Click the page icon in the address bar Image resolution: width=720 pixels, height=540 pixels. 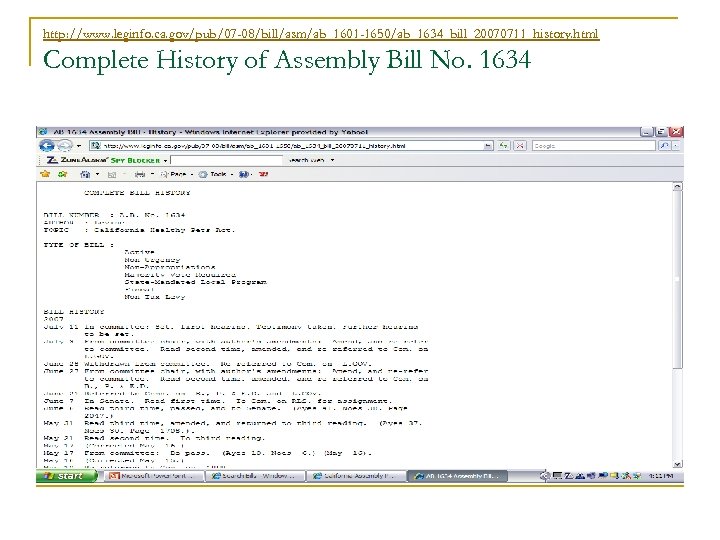pos(96,146)
